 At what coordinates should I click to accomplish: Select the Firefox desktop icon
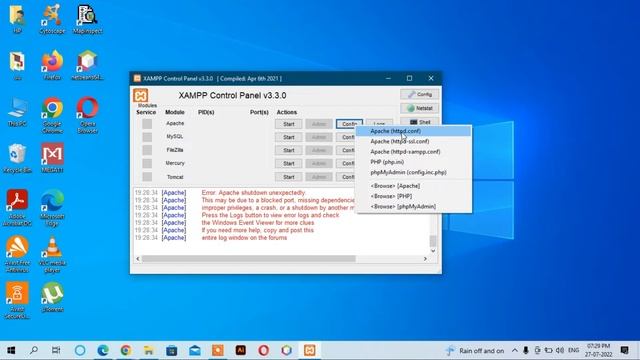pos(52,65)
